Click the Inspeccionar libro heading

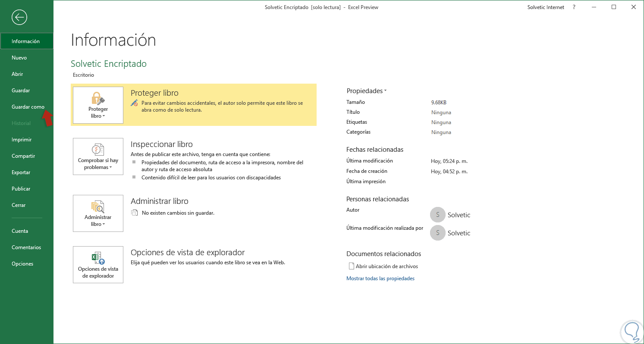point(162,144)
